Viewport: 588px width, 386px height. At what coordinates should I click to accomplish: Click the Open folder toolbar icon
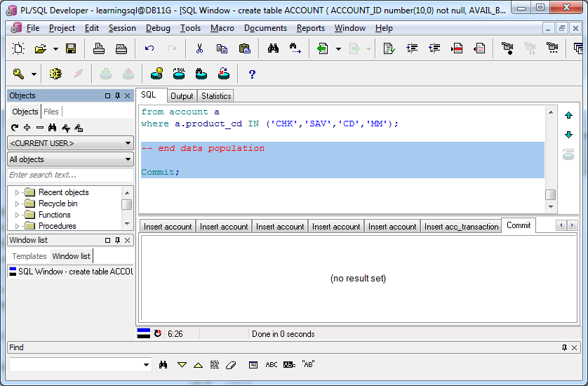coord(41,48)
